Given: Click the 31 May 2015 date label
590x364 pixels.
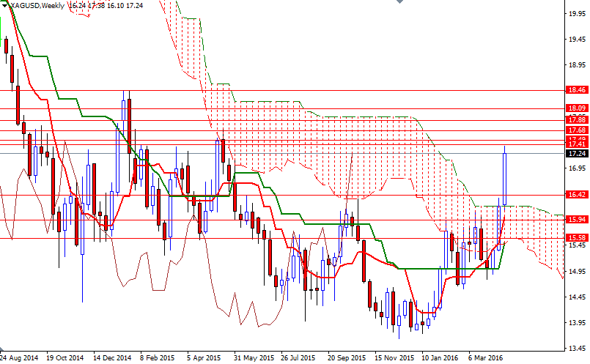Looking at the screenshot, I should click(254, 357).
